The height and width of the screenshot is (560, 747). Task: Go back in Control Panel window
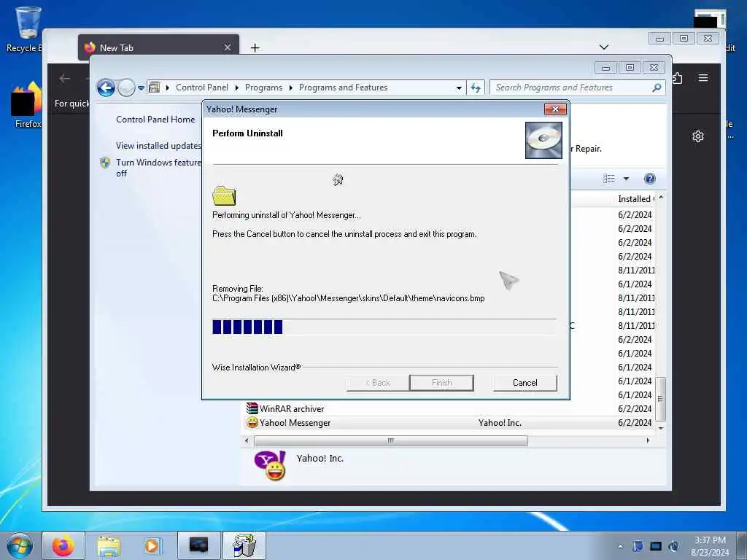tap(106, 87)
